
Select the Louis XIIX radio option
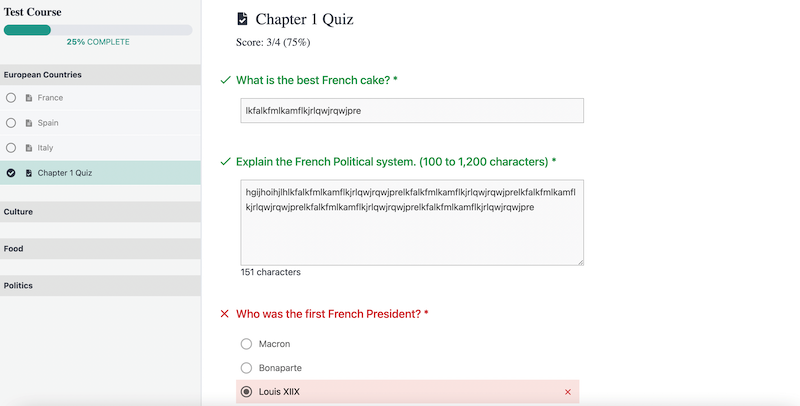click(246, 392)
